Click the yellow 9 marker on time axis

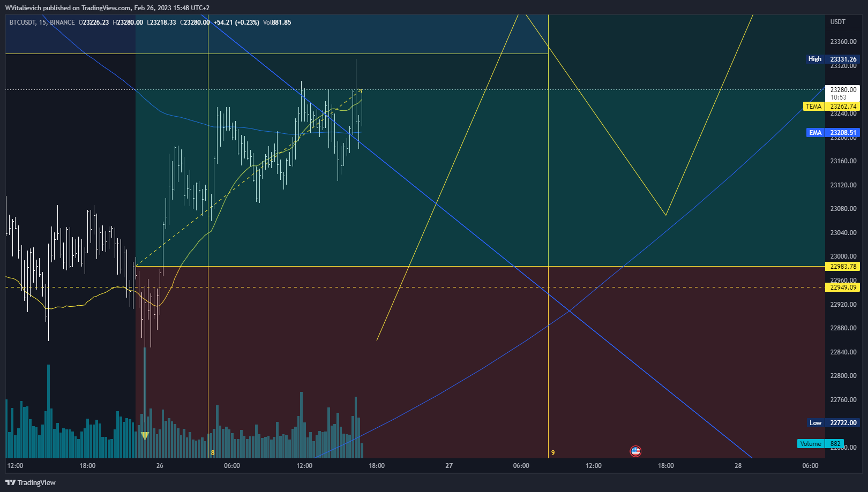[x=553, y=453]
